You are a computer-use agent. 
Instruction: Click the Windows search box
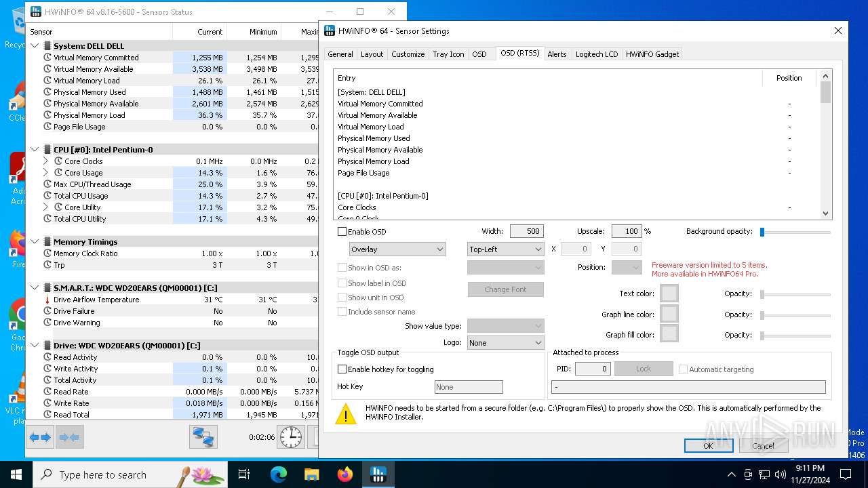click(x=130, y=474)
